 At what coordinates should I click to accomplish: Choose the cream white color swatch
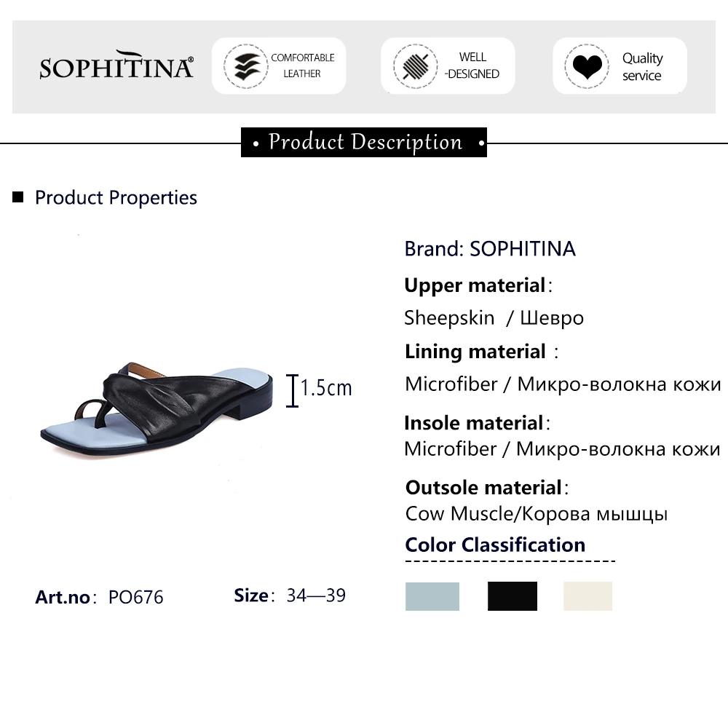[x=587, y=596]
